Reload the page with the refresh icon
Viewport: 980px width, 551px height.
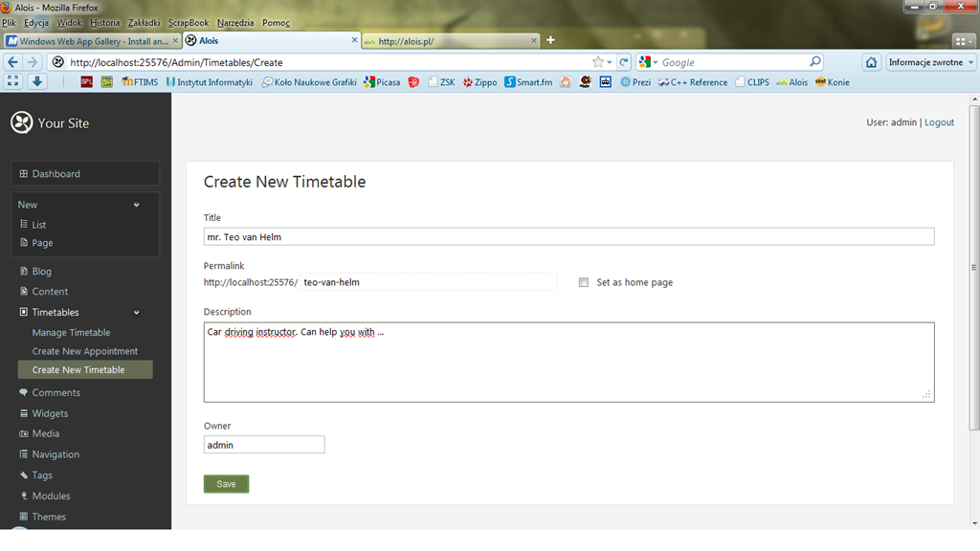(623, 62)
